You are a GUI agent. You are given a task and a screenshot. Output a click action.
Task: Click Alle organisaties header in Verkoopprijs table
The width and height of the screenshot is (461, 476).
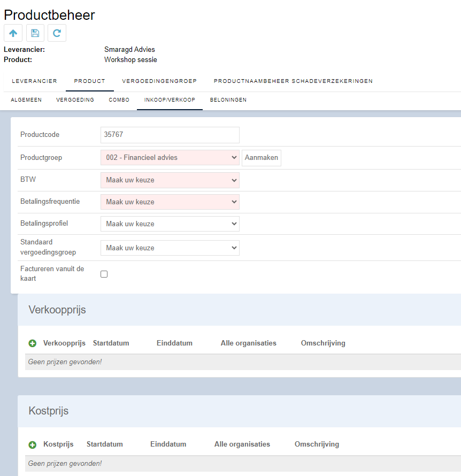pos(249,343)
